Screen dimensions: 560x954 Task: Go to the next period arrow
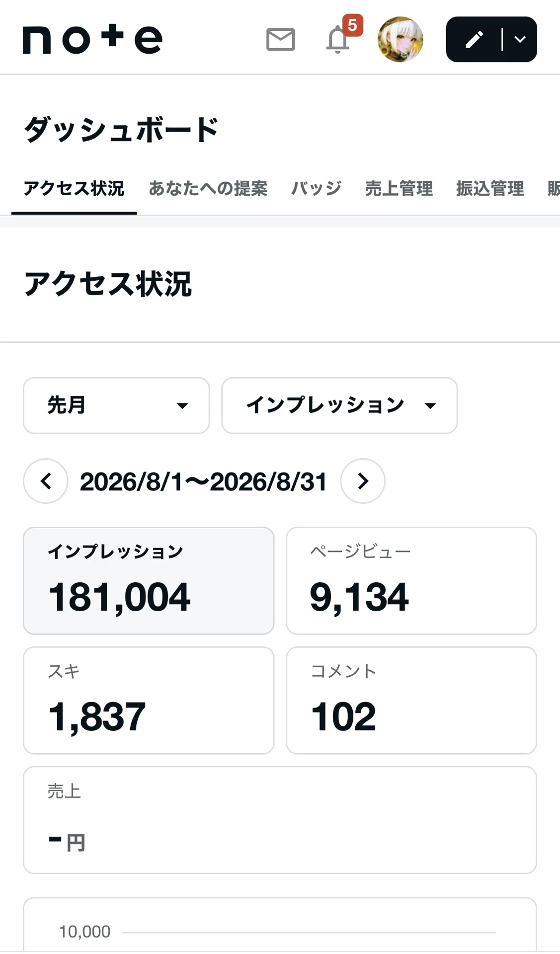(363, 481)
